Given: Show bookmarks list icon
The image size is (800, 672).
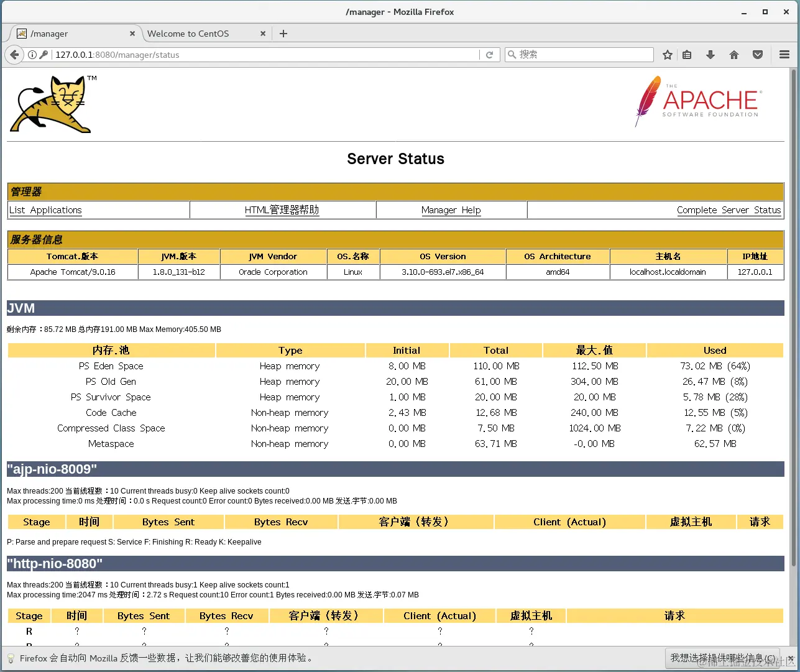Looking at the screenshot, I should [687, 55].
